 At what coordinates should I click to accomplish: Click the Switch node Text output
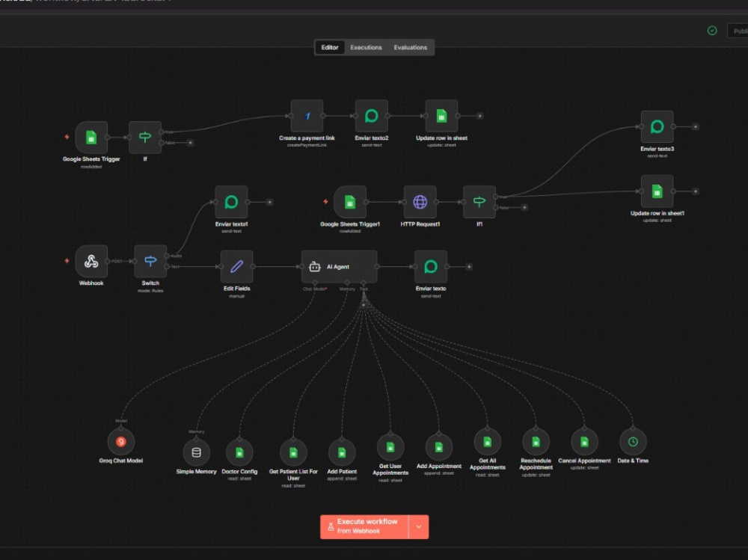[167, 267]
